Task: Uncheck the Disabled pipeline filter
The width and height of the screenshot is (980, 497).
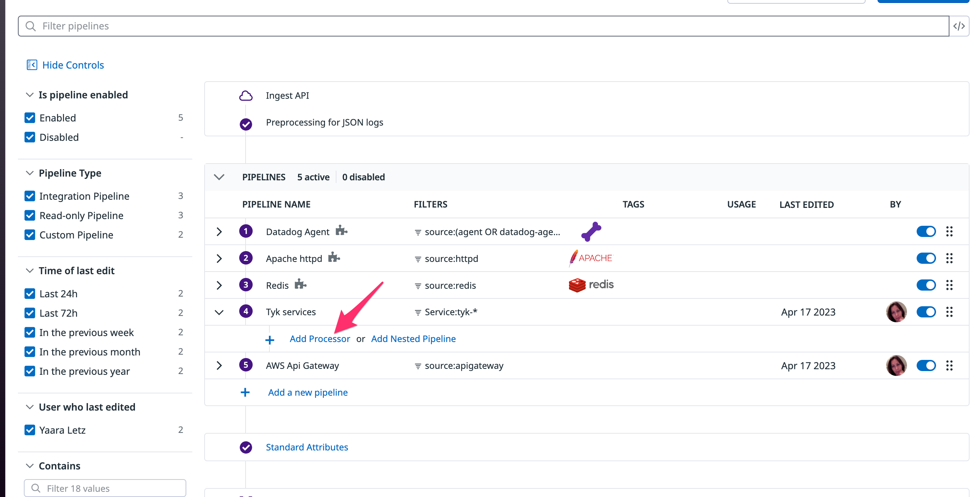Action: (30, 137)
